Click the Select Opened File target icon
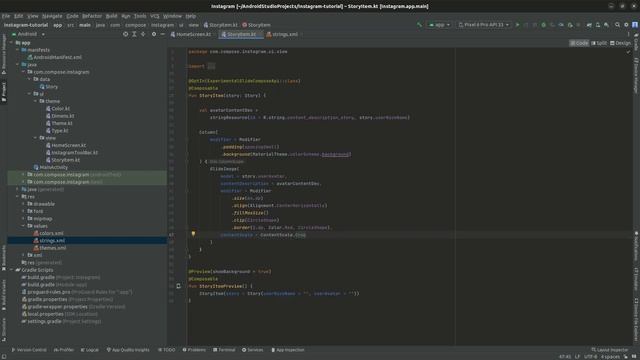The height and width of the screenshot is (360, 640). (x=125, y=34)
